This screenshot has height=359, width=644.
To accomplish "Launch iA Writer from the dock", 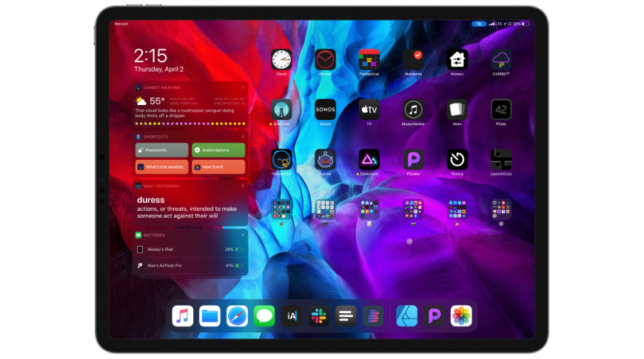I will (x=292, y=316).
